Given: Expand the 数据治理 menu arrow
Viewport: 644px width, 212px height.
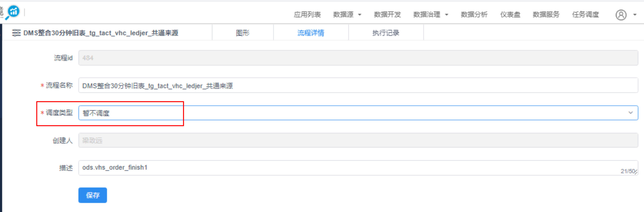Looking at the screenshot, I should tap(446, 15).
